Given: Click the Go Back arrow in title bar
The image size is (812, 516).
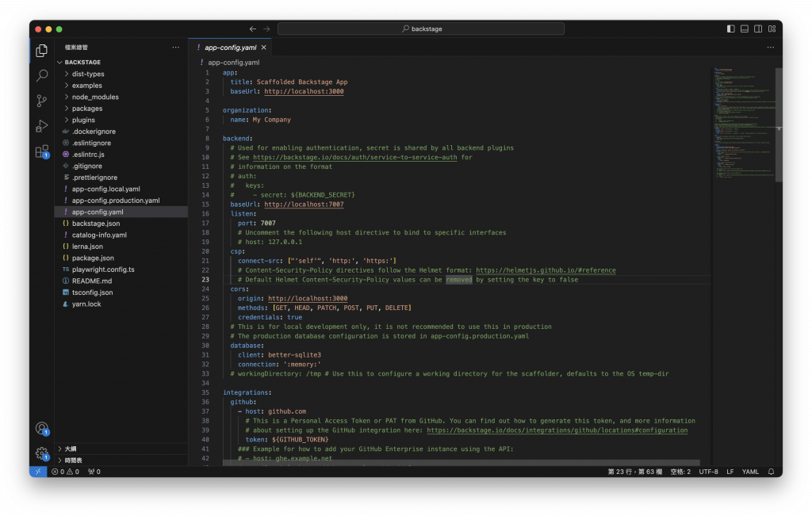Looking at the screenshot, I should coord(253,29).
